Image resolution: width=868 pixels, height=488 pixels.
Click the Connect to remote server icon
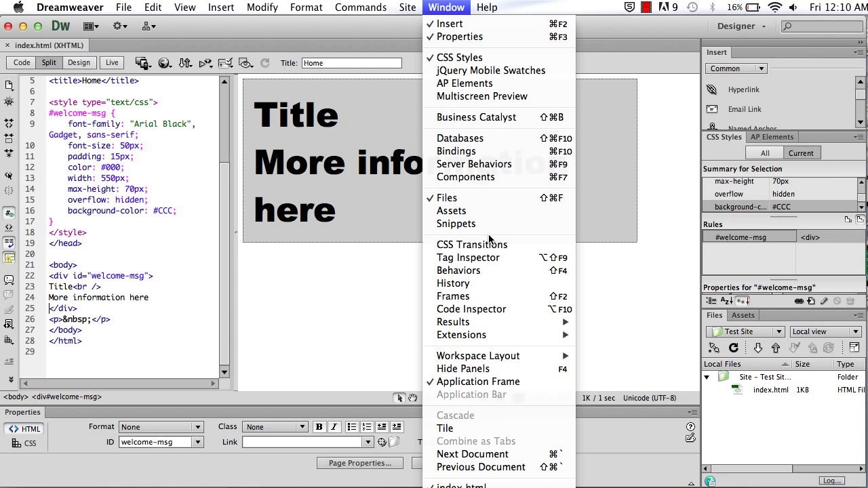(714, 348)
